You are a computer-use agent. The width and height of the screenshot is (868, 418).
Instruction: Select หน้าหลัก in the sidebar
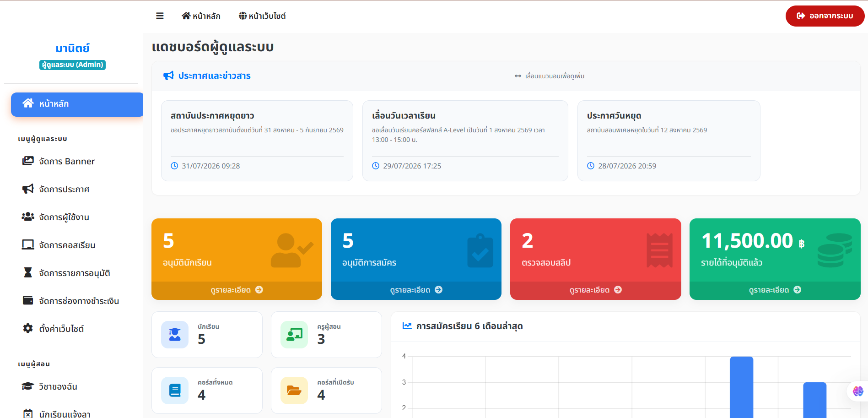[x=77, y=104]
